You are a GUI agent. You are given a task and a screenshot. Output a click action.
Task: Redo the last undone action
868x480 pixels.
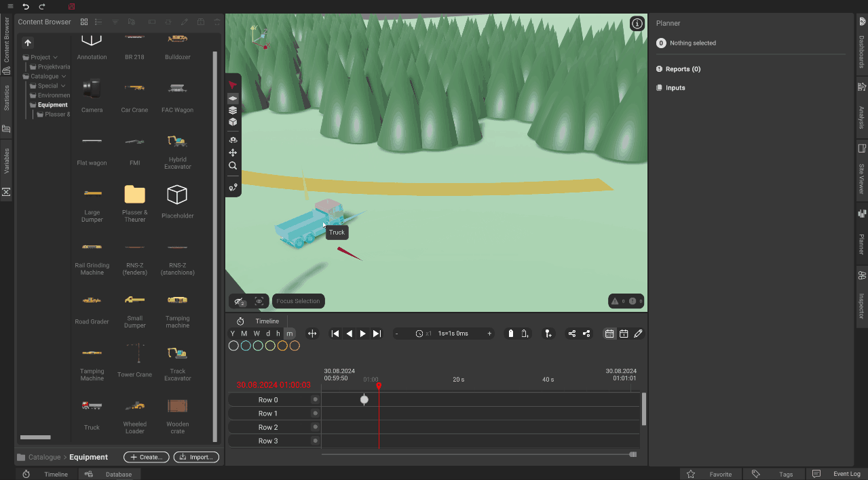[42, 6]
